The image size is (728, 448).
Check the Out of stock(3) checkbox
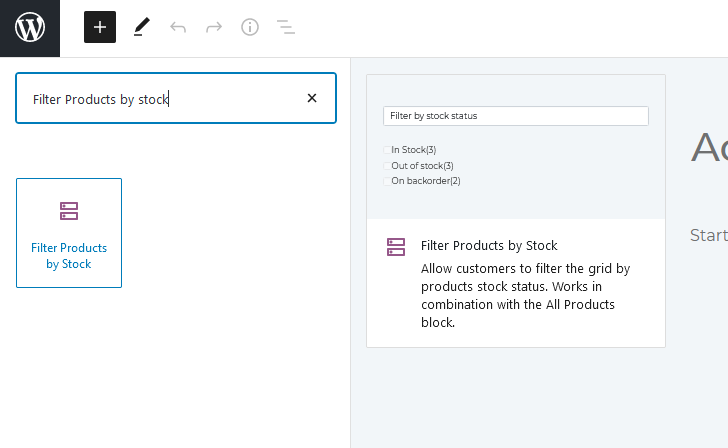coord(387,166)
